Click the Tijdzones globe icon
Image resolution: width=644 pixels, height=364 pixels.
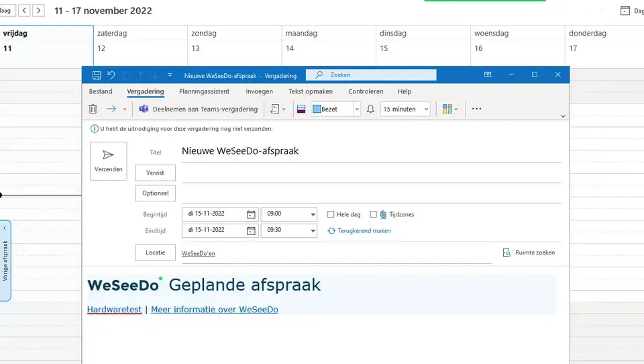[383, 214]
